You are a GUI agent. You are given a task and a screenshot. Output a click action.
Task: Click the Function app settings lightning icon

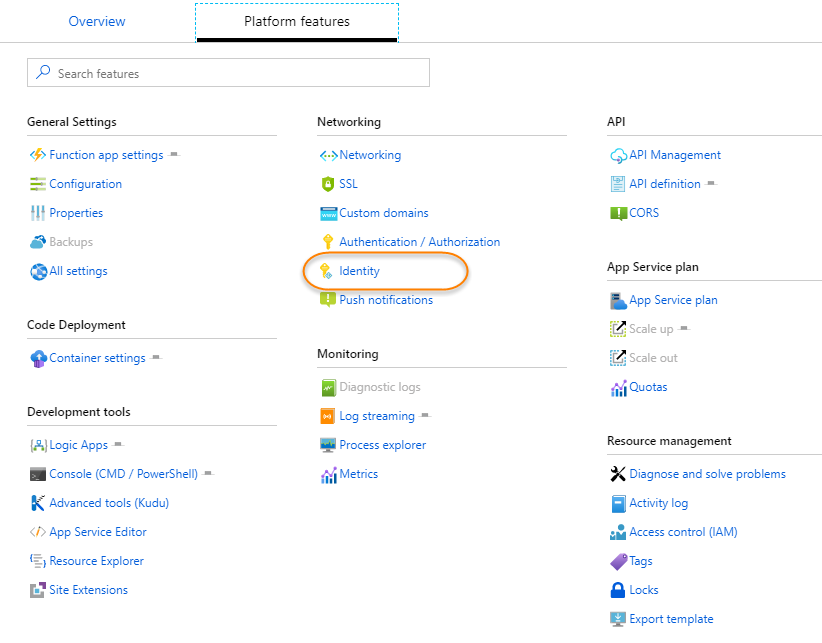click(38, 155)
